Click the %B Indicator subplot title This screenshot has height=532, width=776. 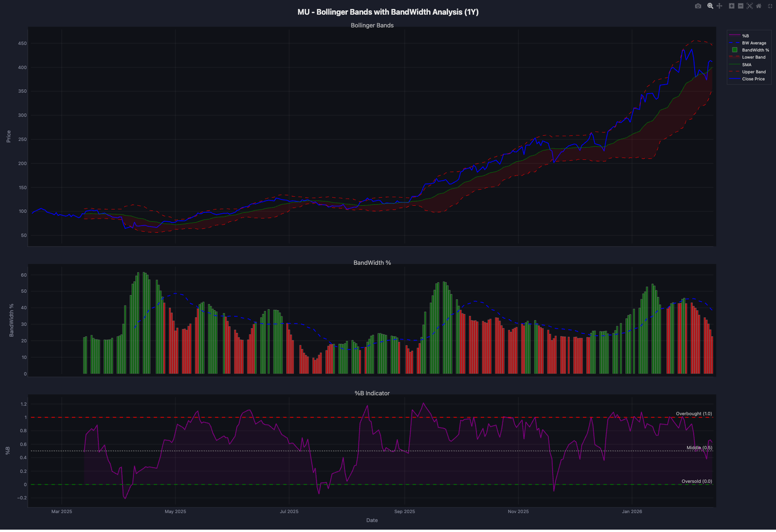pyautogui.click(x=372, y=393)
